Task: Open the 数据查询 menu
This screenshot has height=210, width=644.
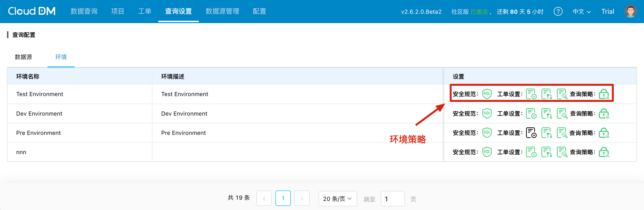Action: [x=84, y=11]
